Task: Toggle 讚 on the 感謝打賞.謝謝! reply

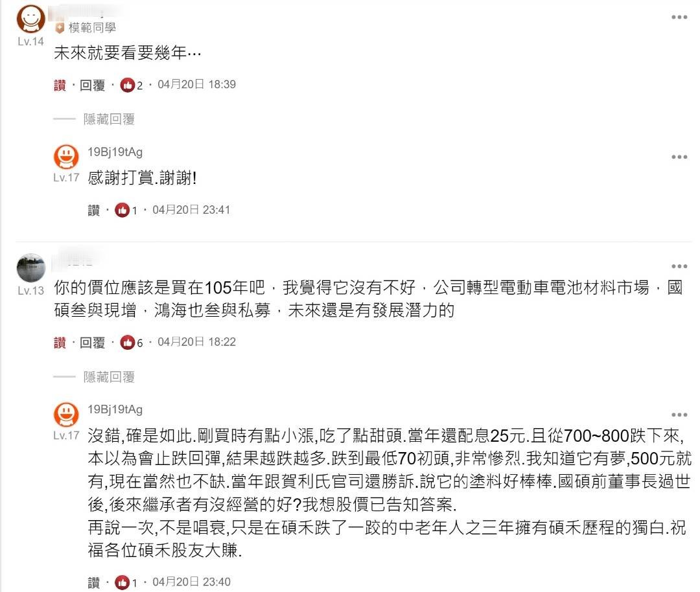Action: [94, 210]
